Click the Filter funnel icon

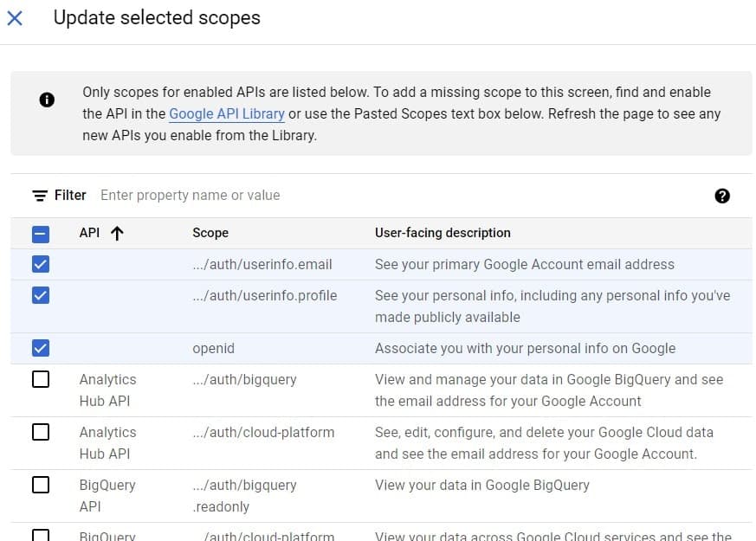[39, 195]
